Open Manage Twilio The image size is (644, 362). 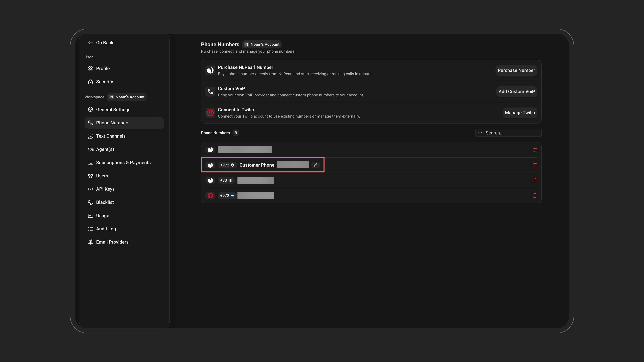520,113
